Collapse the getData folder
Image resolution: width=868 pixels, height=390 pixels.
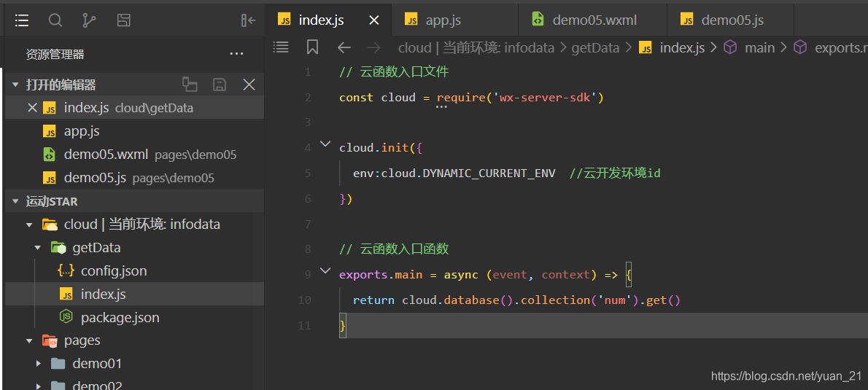(38, 248)
